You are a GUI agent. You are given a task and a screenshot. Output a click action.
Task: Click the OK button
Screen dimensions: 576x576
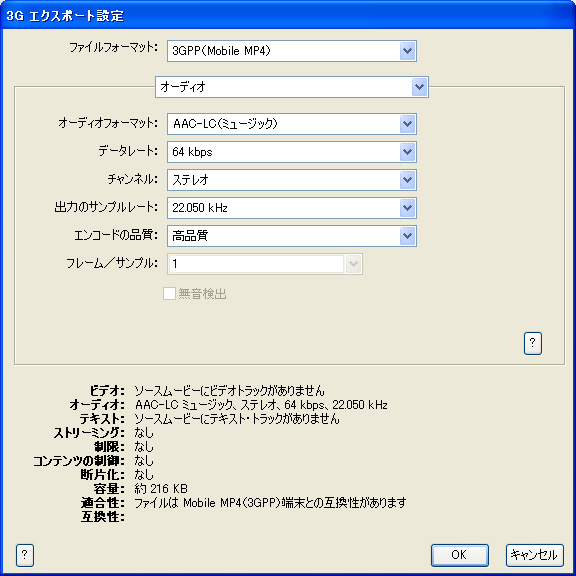pos(460,555)
